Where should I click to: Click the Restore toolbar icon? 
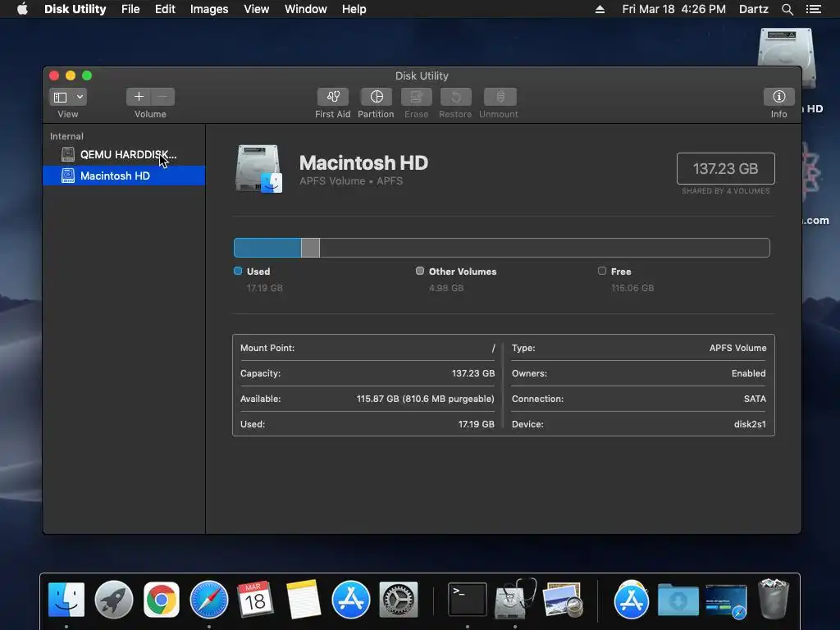(455, 97)
